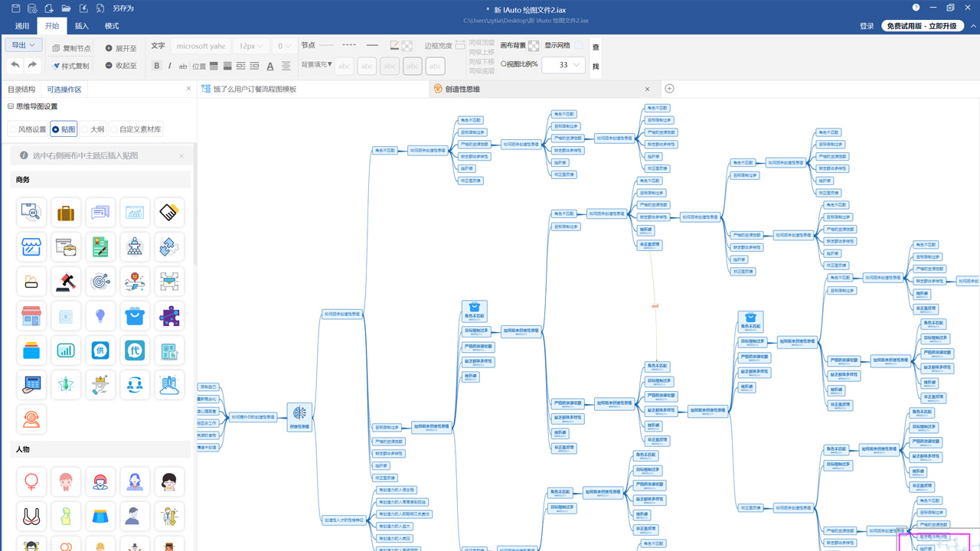Click the open folder icon
Viewport: 980px width, 551px height.
click(66, 8)
